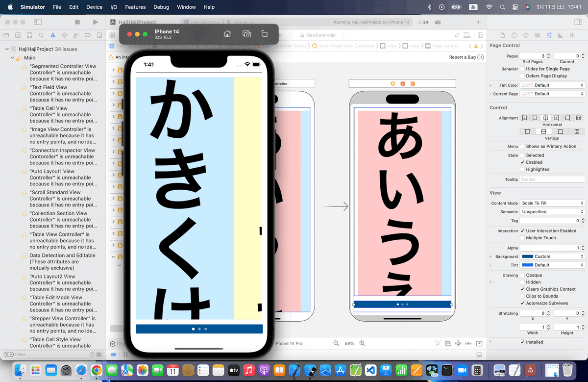Open the Breakpoint navigator

[x=88, y=35]
